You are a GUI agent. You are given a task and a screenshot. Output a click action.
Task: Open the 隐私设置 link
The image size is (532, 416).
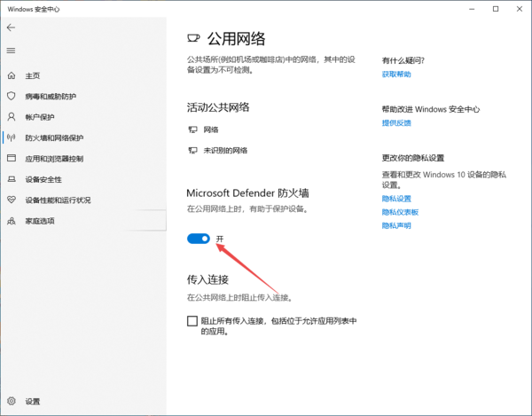pyautogui.click(x=396, y=199)
